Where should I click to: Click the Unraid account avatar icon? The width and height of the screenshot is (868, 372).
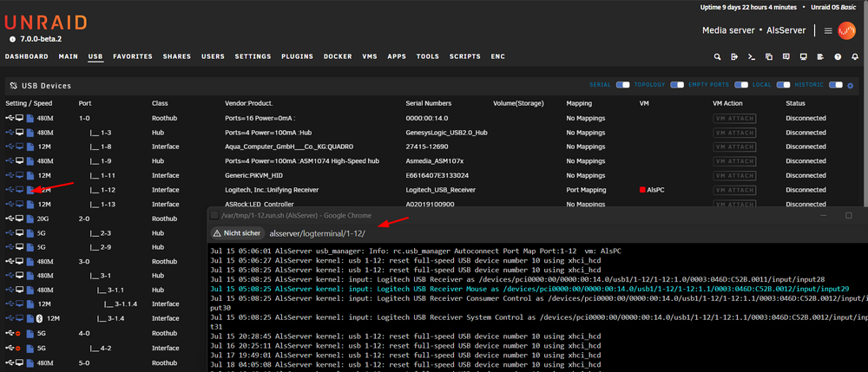click(846, 30)
